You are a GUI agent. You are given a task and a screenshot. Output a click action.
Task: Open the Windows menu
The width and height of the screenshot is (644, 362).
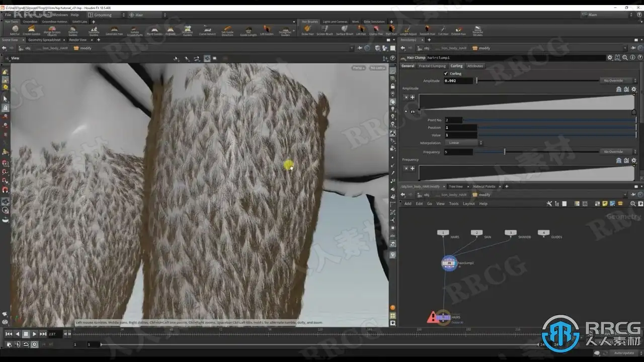click(x=59, y=15)
